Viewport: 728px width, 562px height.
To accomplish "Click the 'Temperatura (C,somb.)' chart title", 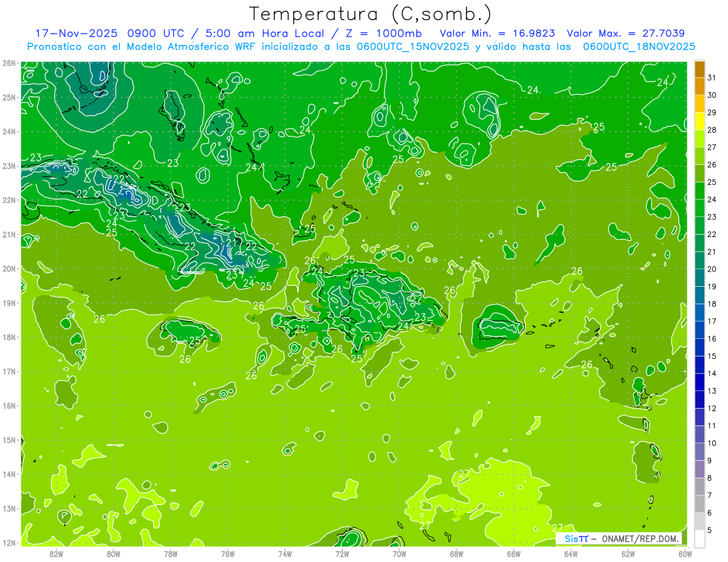I will click(371, 13).
